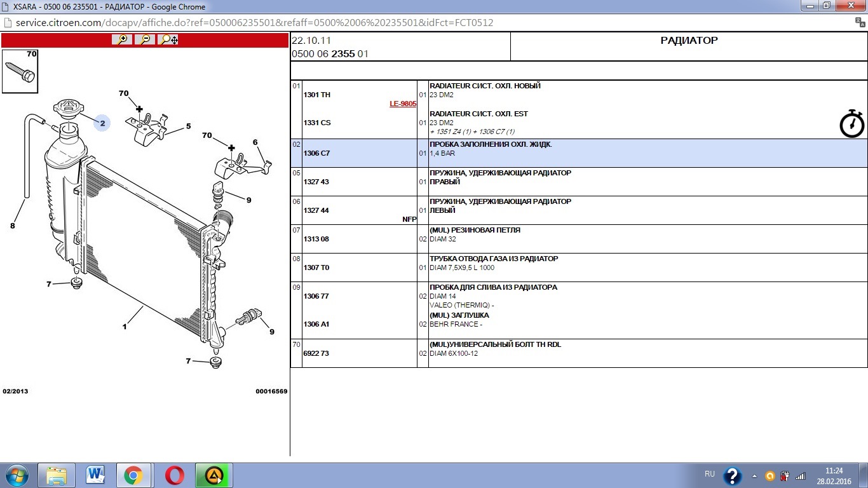Click the show desktop strip at taskbar end
This screenshot has height=488, width=868.
864,475
